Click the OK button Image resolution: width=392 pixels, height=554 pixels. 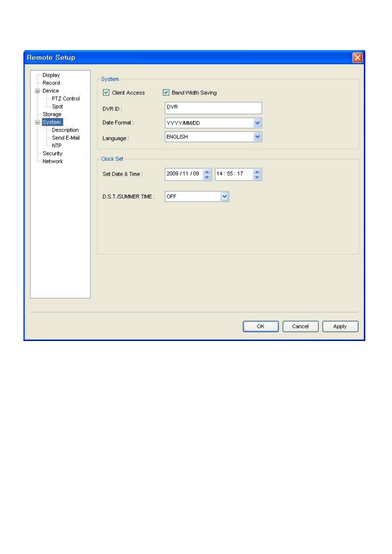click(x=261, y=327)
